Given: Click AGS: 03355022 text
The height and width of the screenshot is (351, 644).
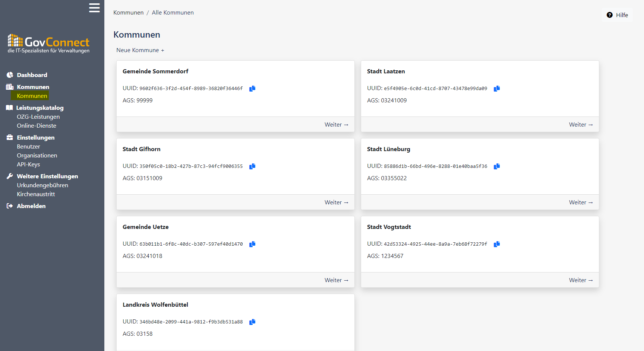Looking at the screenshot, I should [387, 178].
